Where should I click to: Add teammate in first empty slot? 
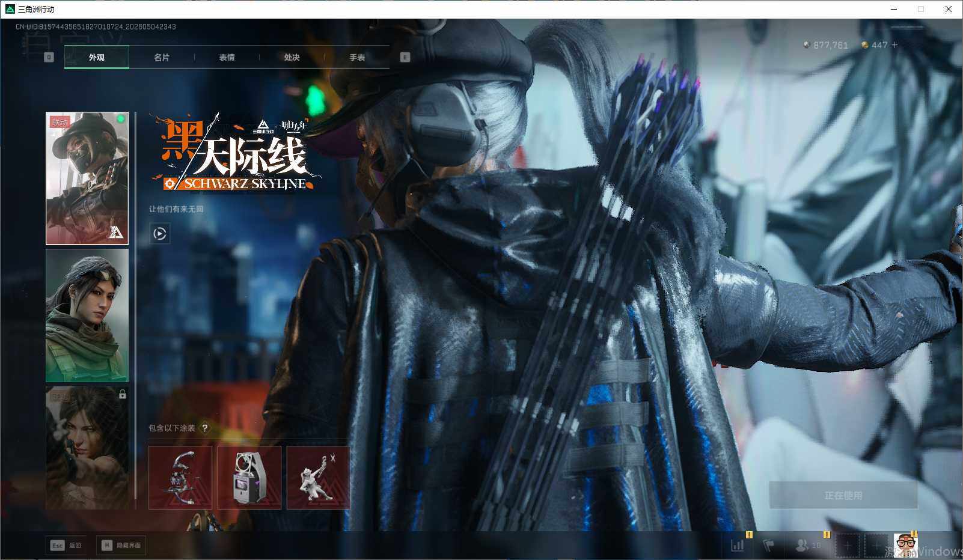click(848, 546)
